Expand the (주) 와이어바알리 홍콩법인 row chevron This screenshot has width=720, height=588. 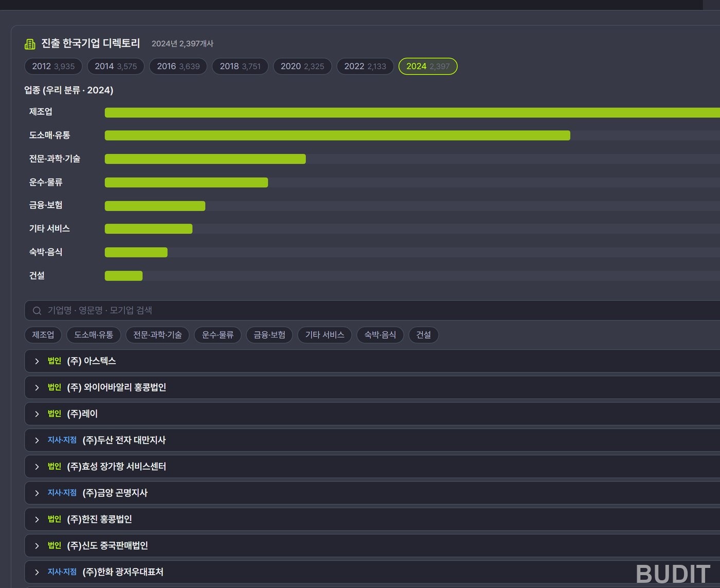point(37,388)
